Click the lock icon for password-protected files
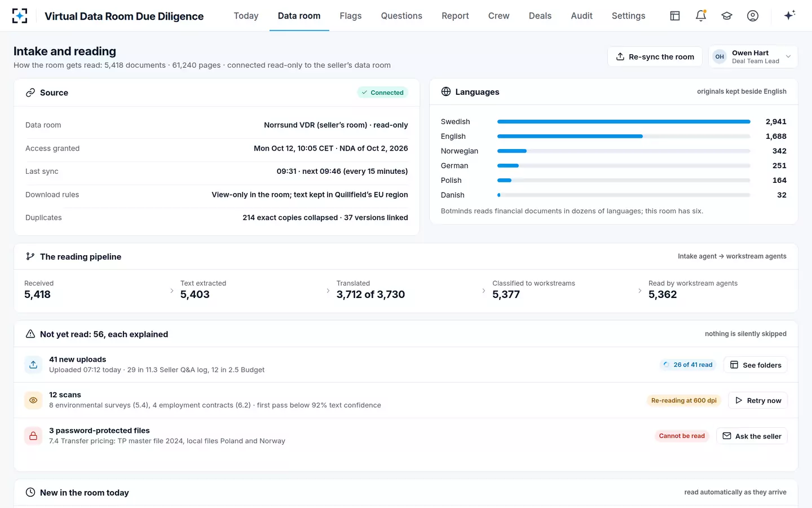 [33, 436]
